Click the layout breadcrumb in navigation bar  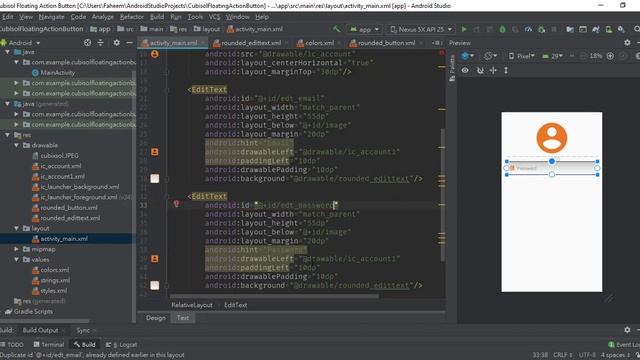click(x=207, y=29)
